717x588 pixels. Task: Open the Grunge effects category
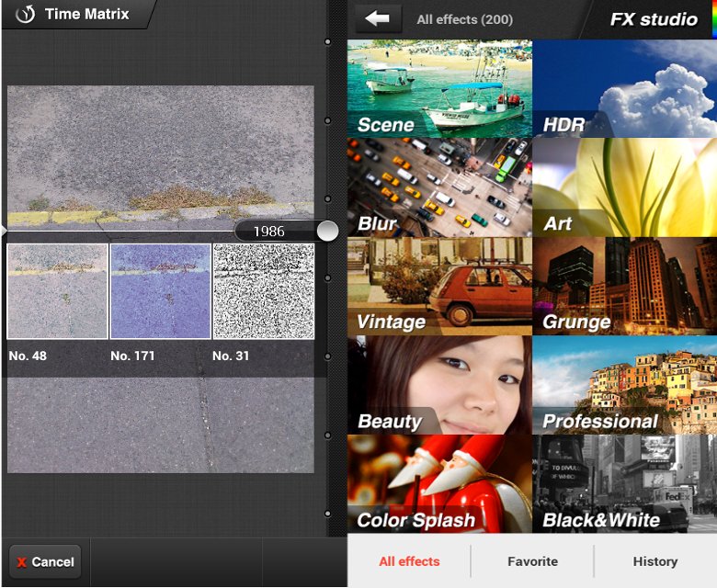(624, 286)
